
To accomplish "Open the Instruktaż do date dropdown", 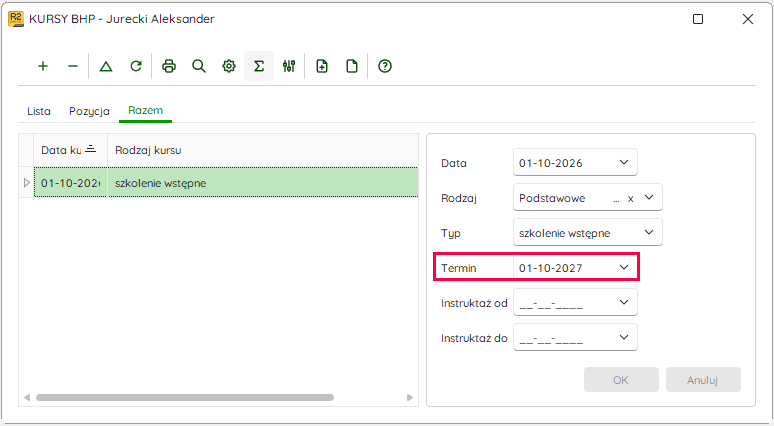I will coord(624,338).
